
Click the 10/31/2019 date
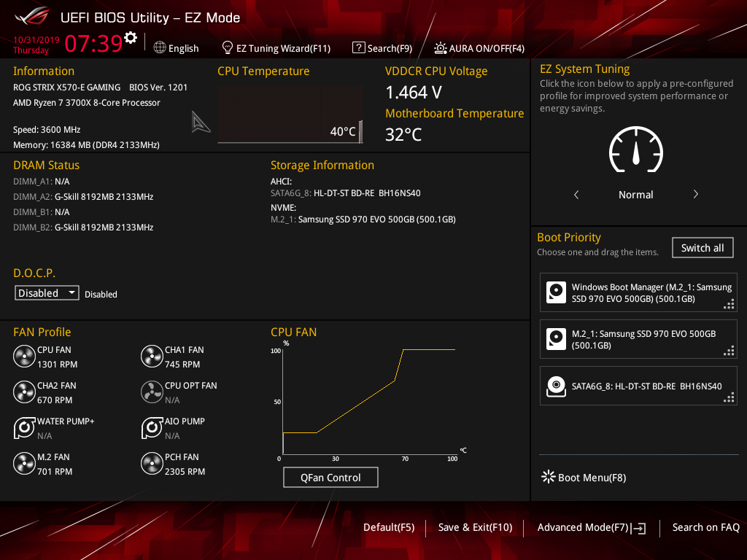click(x=36, y=40)
